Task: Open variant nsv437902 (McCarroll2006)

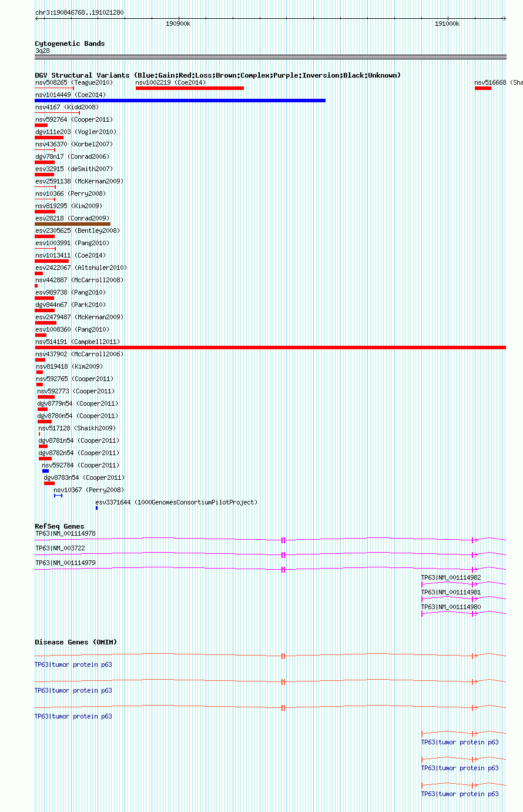Action: 79,354
